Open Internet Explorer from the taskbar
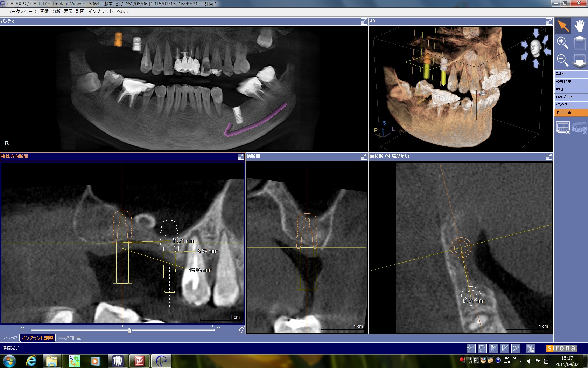 click(31, 361)
